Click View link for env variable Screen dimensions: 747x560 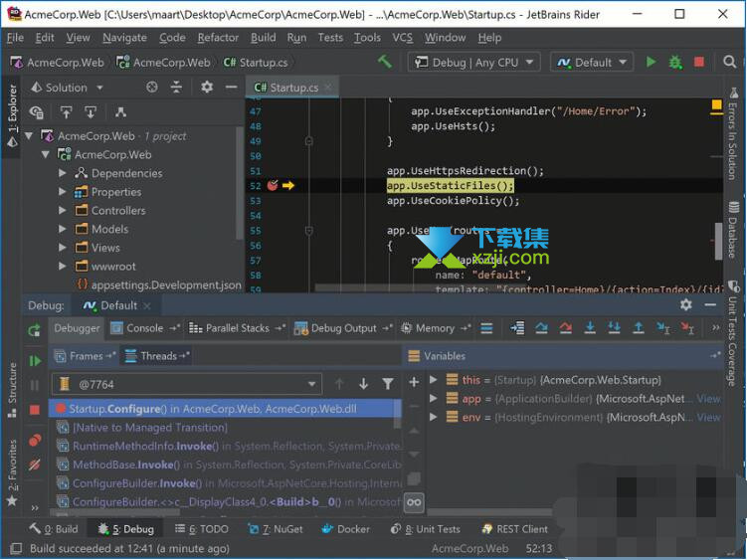pyautogui.click(x=708, y=418)
